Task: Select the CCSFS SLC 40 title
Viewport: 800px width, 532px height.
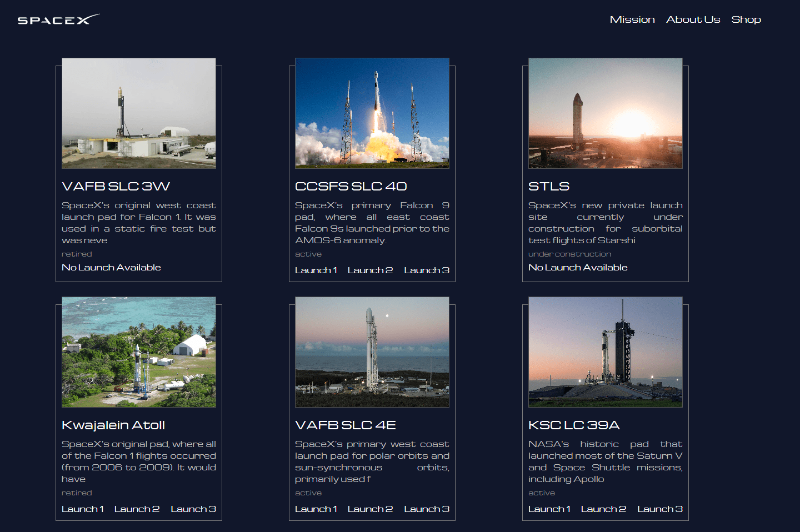Action: coord(351,186)
